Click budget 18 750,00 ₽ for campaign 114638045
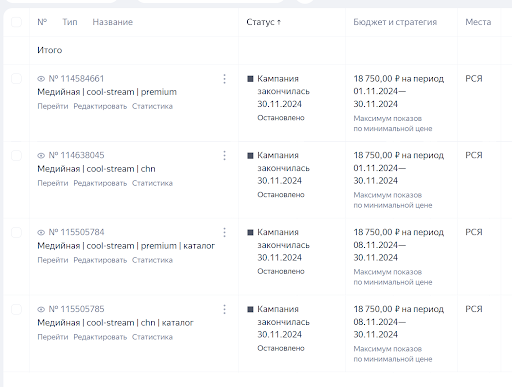 pyautogui.click(x=377, y=155)
